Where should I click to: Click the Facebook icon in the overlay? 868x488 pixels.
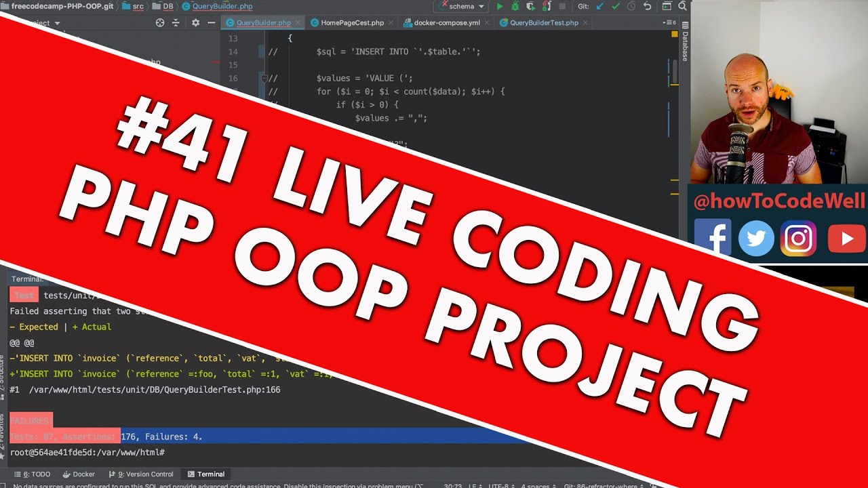712,237
